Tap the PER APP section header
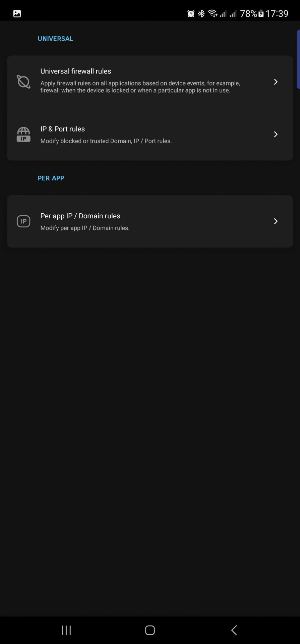 pos(51,178)
